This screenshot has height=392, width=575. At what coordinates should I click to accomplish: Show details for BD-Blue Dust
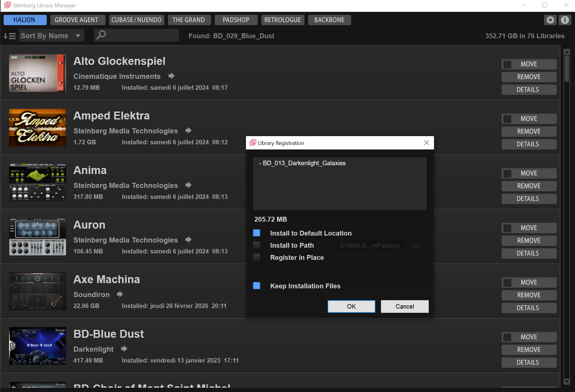(529, 363)
